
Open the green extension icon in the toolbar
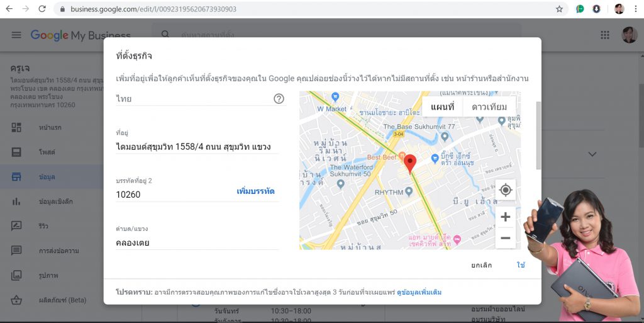point(580,9)
